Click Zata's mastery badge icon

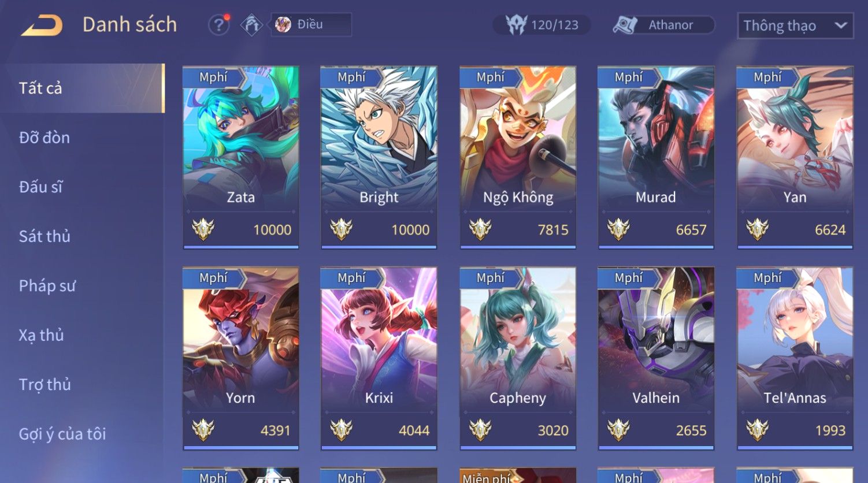203,229
